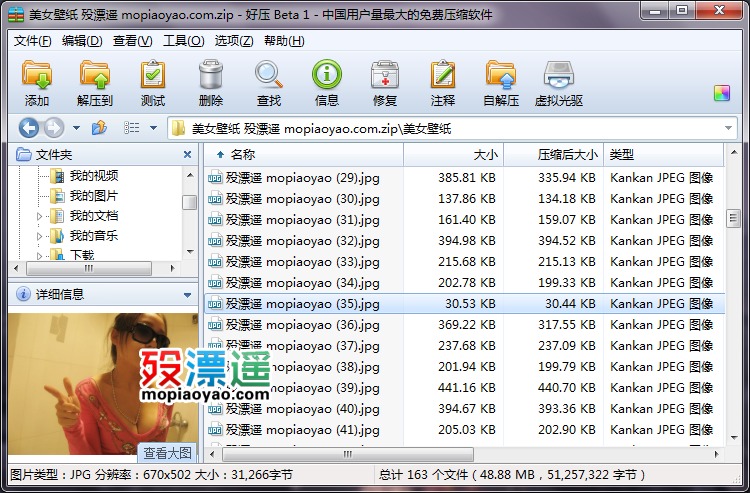Click the 解压到 (Extract to) icon
Viewport: 750px width, 493px height.
click(95, 82)
